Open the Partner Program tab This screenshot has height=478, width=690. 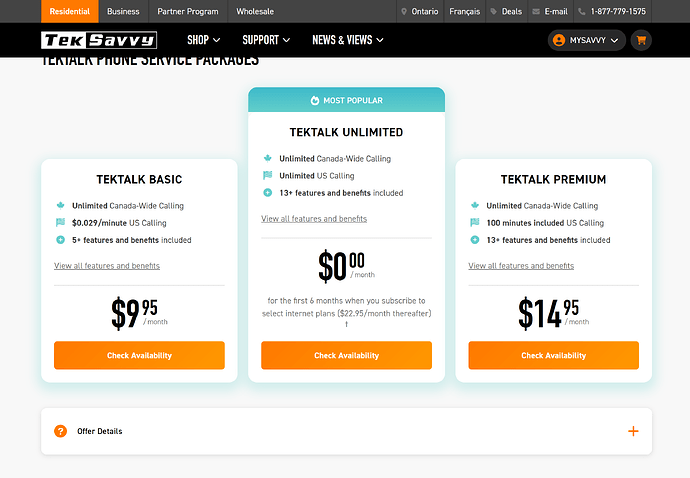click(188, 11)
